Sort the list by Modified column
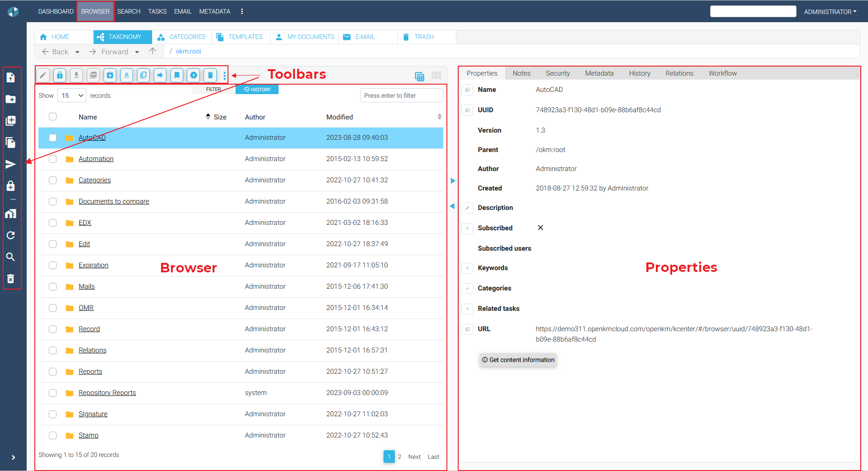The height and width of the screenshot is (471, 868). [339, 117]
